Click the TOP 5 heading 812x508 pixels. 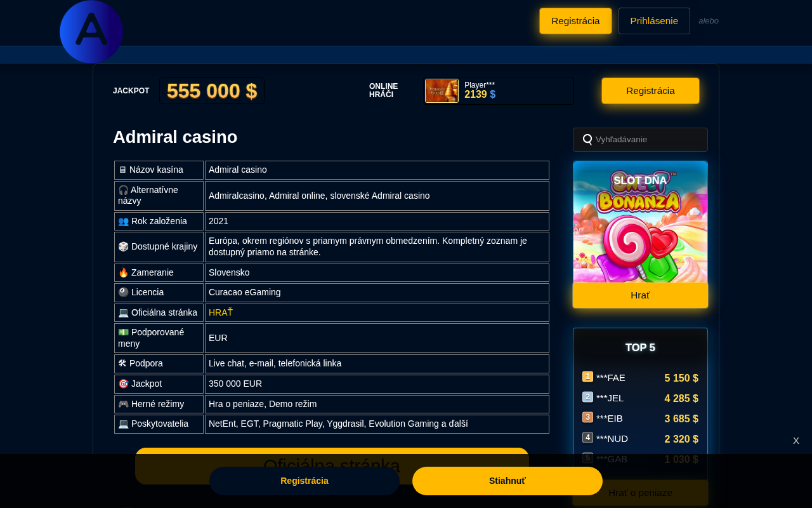pyautogui.click(x=640, y=348)
